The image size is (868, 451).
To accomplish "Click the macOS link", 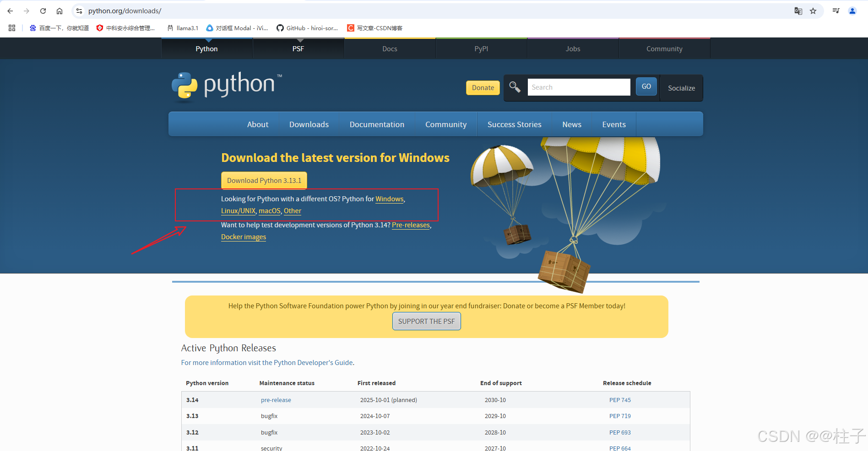I will pos(270,211).
